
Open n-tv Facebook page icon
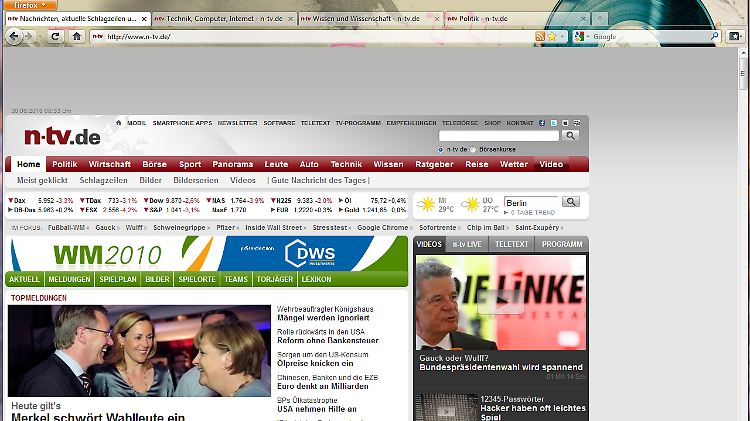542,122
